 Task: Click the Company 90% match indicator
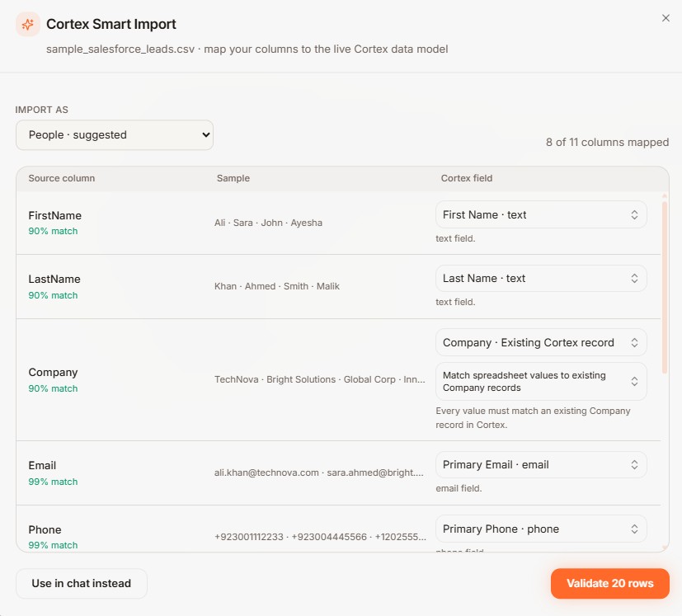pyautogui.click(x=53, y=388)
